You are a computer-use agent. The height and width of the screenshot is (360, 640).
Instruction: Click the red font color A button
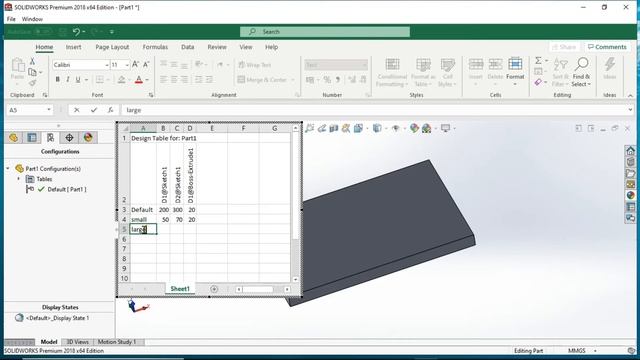[139, 79]
